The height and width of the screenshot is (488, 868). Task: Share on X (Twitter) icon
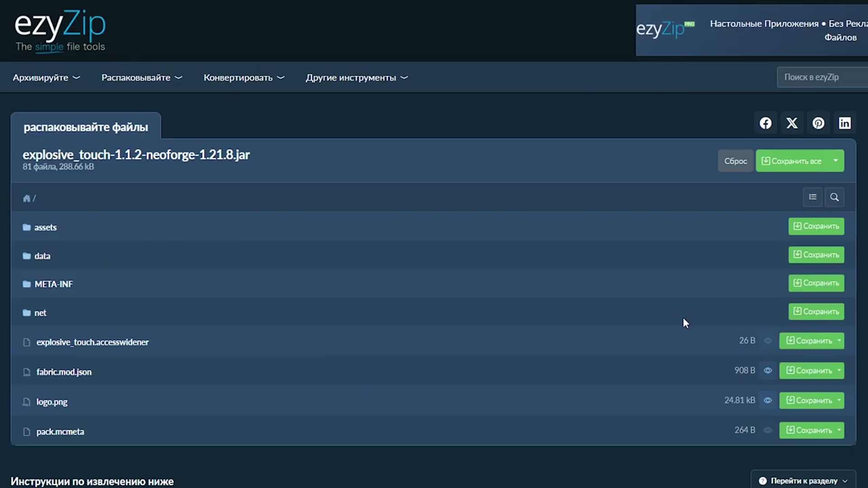[x=792, y=123]
